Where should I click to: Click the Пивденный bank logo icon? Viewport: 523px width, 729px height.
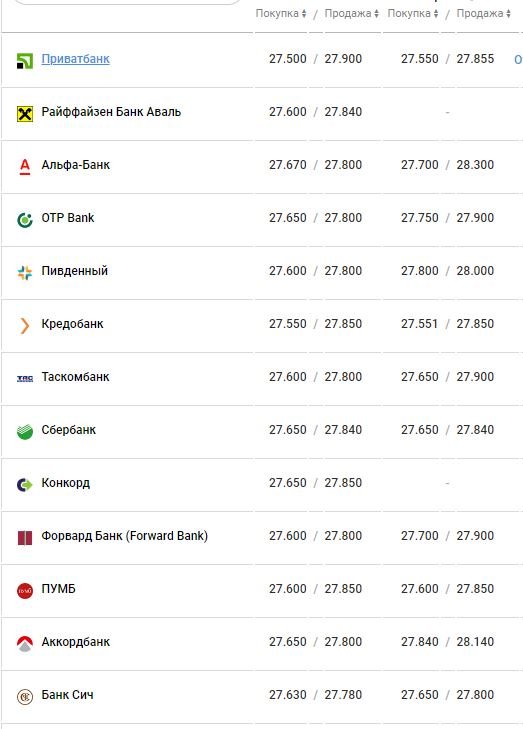click(25, 272)
